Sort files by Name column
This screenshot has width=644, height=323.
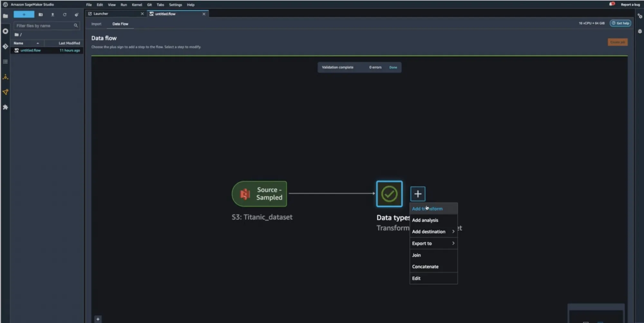point(19,43)
